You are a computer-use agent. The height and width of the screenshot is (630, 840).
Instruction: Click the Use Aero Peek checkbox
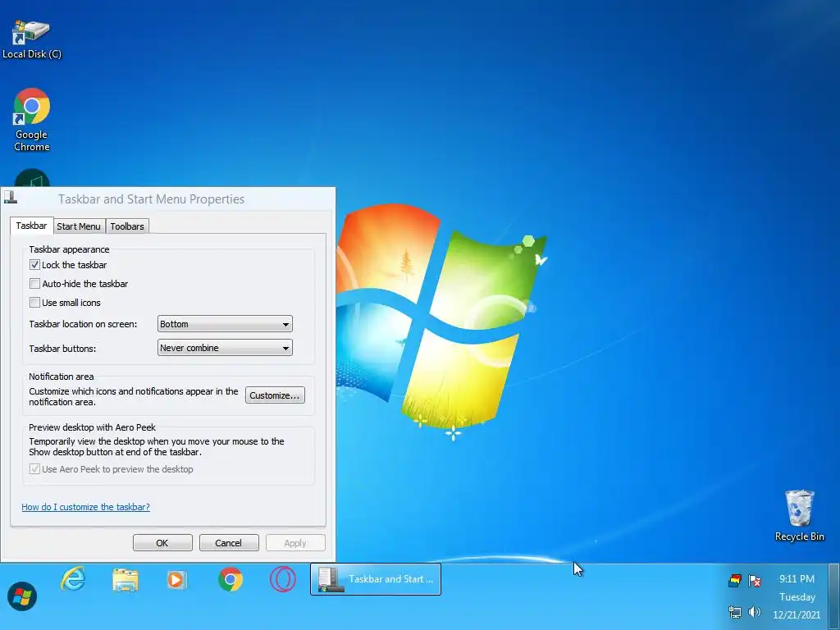click(x=34, y=468)
